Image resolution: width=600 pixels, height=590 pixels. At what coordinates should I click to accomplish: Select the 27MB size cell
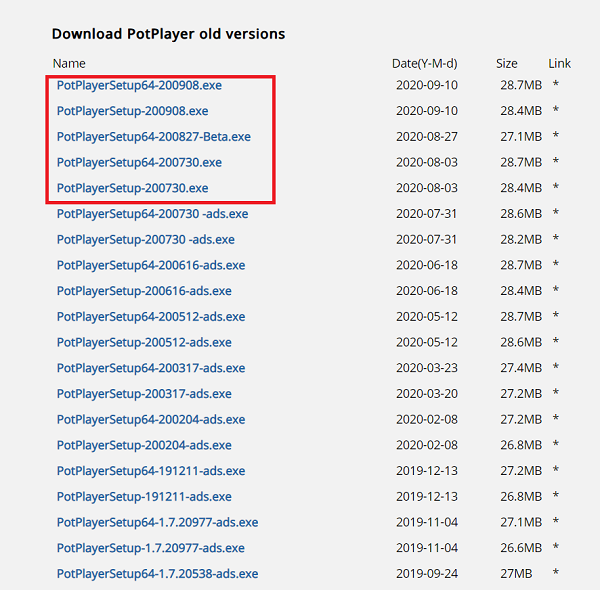(x=516, y=574)
